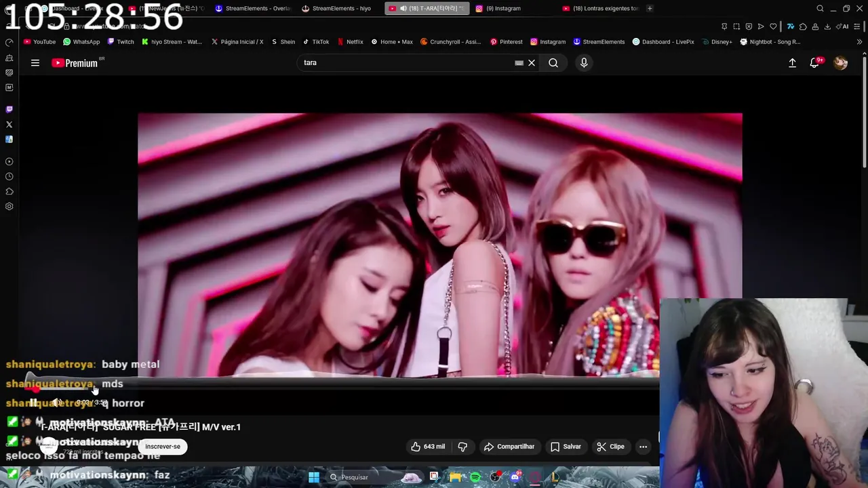Open history clock in browser sidebar
Screen dimensions: 868x488
pos(9,177)
